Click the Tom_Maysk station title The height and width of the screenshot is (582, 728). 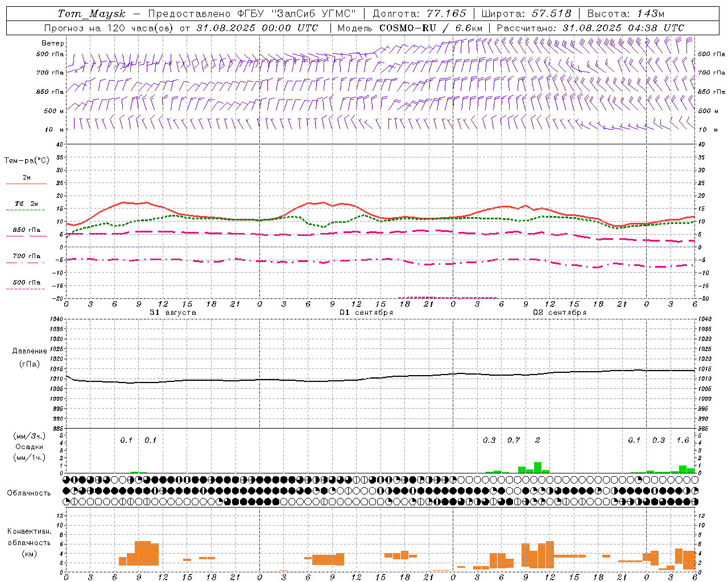click(92, 14)
